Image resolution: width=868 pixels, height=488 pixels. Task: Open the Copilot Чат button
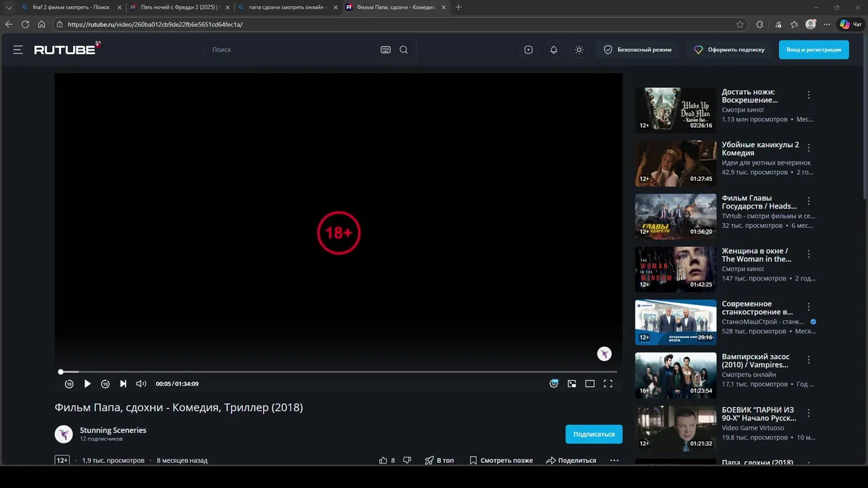click(x=850, y=24)
